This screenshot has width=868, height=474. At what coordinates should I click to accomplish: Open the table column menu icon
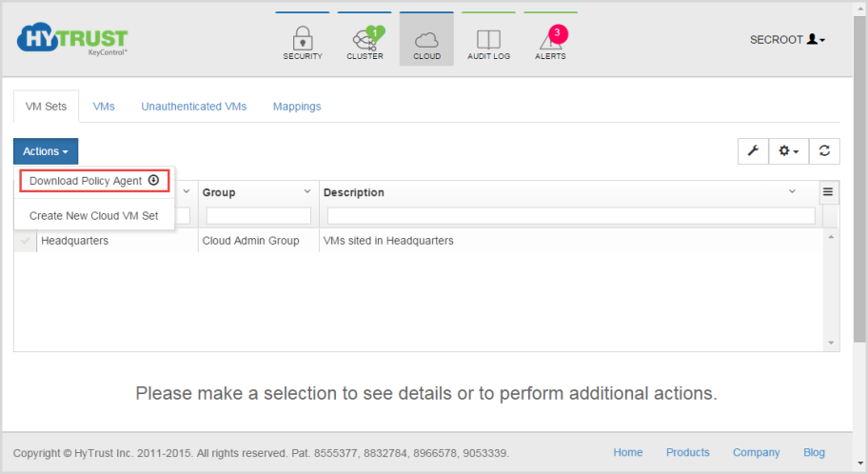[828, 192]
